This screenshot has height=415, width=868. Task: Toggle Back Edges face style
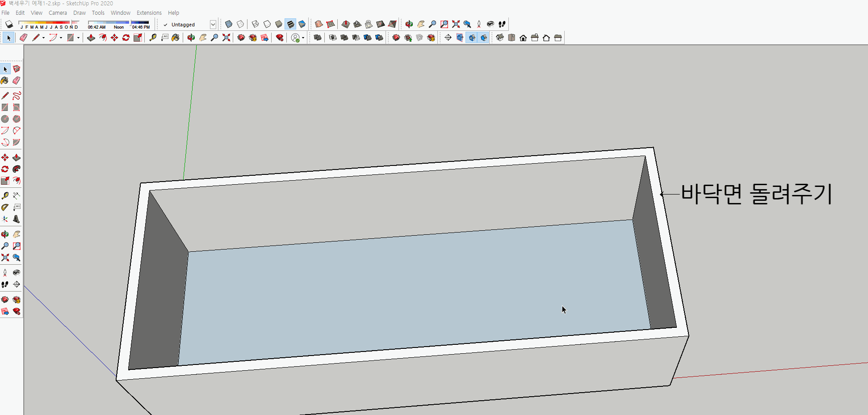click(240, 24)
